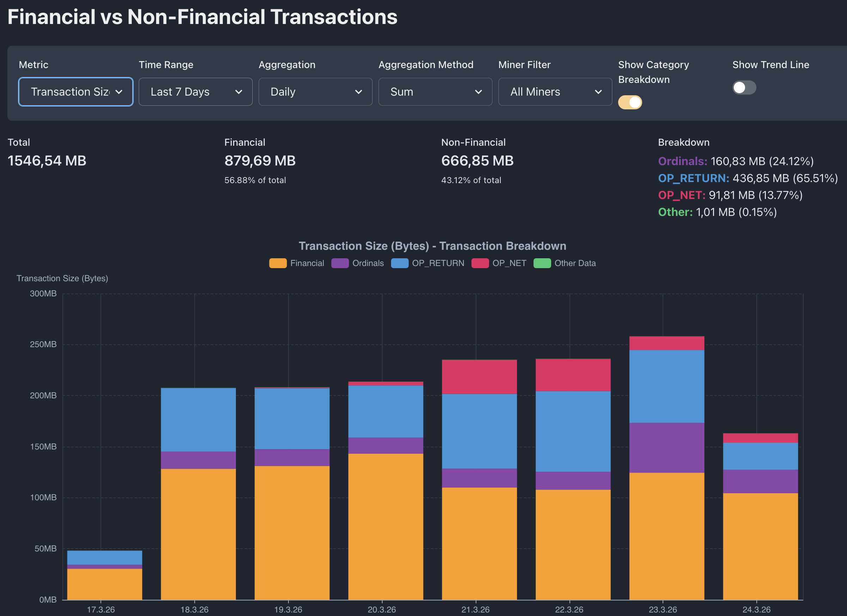Open the Time Range dropdown
The image size is (847, 616).
pyautogui.click(x=195, y=91)
